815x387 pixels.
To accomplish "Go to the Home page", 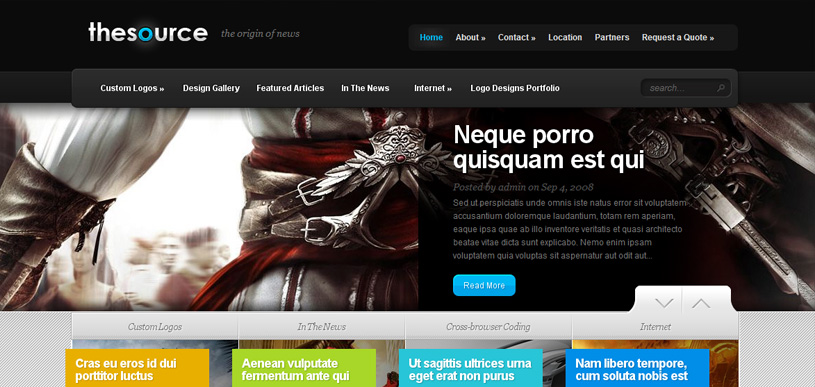I will click(x=431, y=37).
